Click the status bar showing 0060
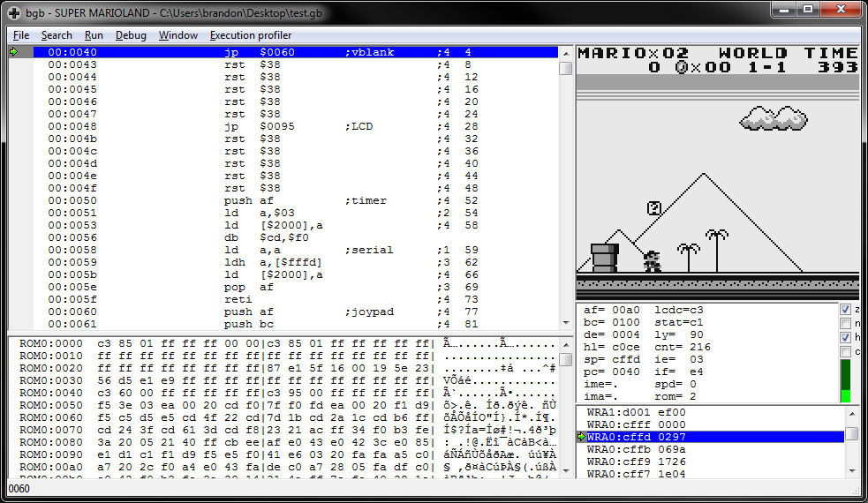 tap(434, 489)
